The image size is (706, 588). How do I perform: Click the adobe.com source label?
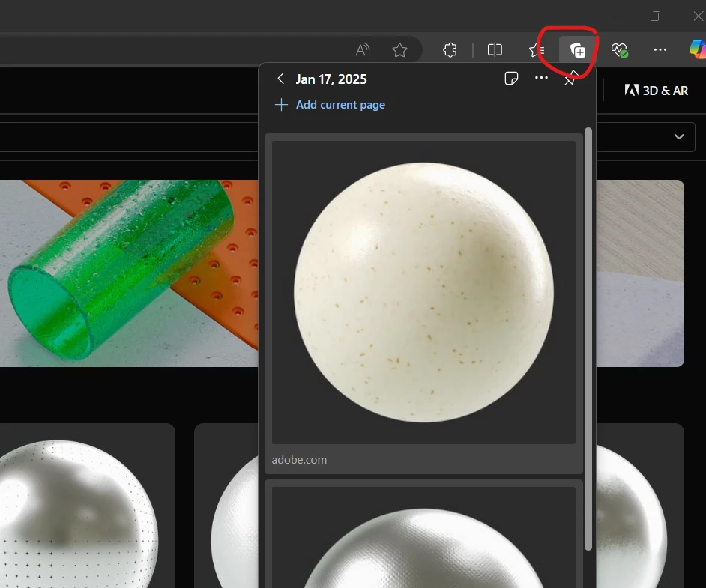click(x=299, y=460)
